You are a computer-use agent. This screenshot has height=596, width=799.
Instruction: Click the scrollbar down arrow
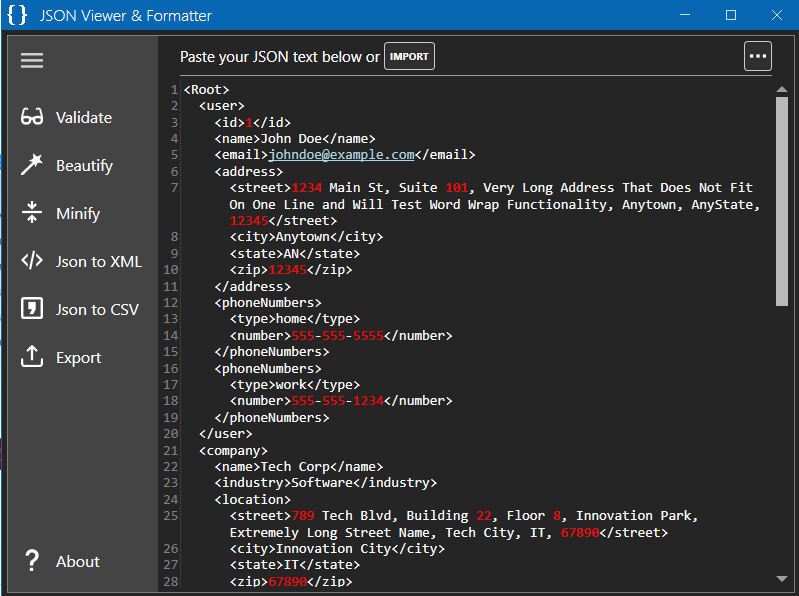coord(782,578)
